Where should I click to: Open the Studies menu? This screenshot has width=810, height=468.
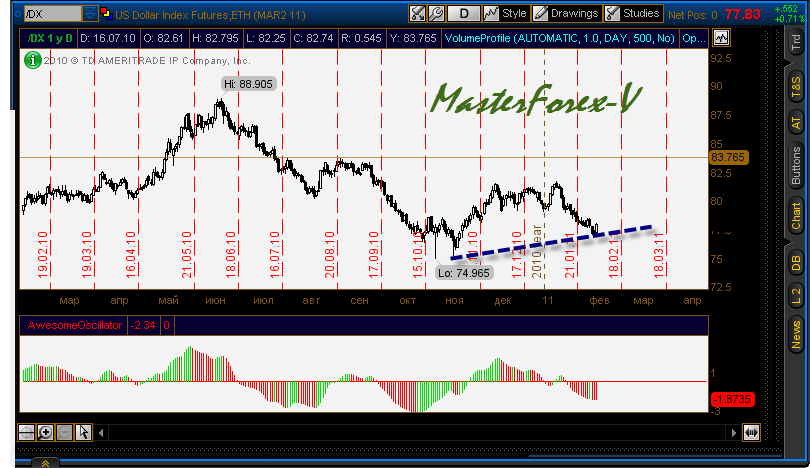point(633,13)
